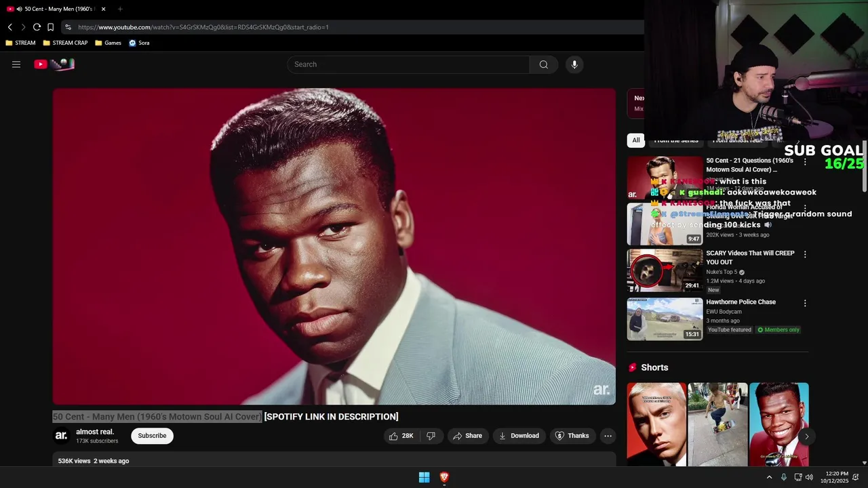This screenshot has width=868, height=488.
Task: Open the taskbar clock and date
Action: click(x=834, y=477)
